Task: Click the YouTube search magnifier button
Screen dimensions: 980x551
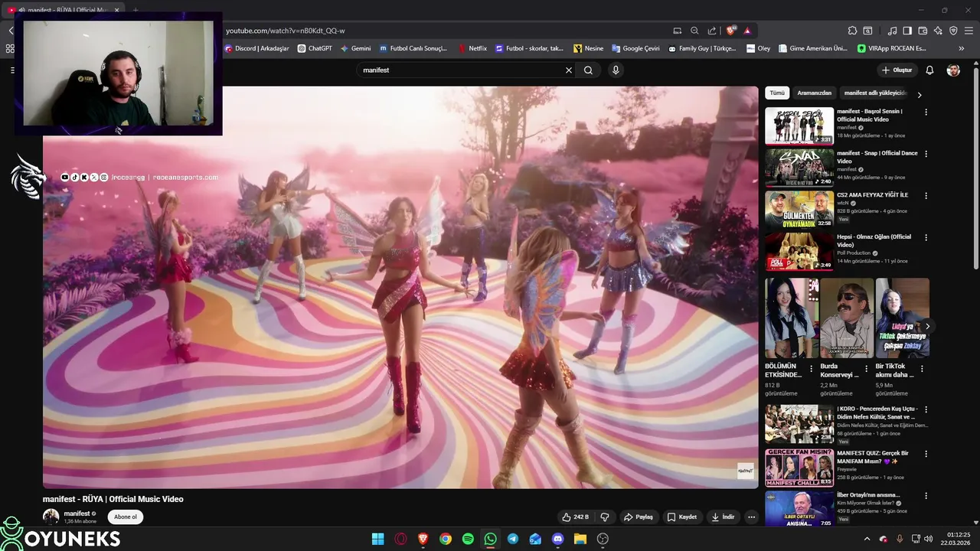Action: [x=588, y=70]
